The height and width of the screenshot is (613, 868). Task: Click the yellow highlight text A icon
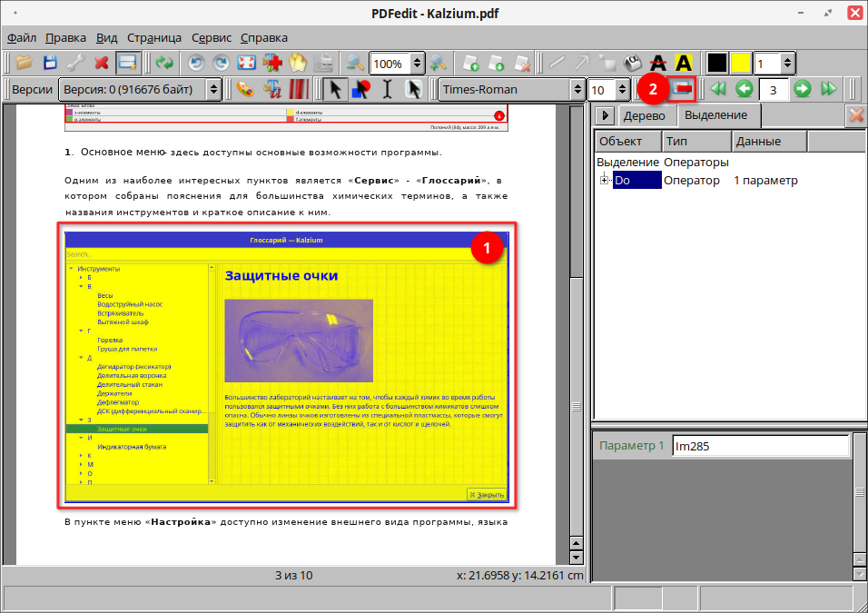[x=684, y=64]
